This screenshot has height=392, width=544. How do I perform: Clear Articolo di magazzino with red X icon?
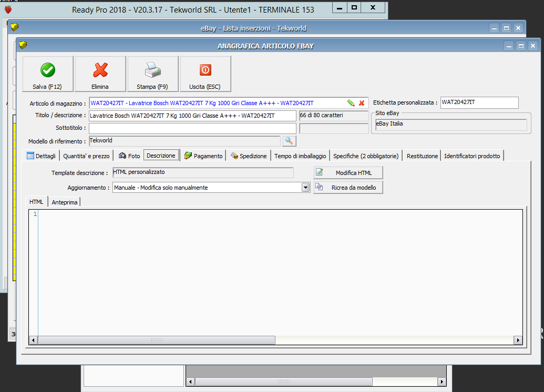coord(362,103)
